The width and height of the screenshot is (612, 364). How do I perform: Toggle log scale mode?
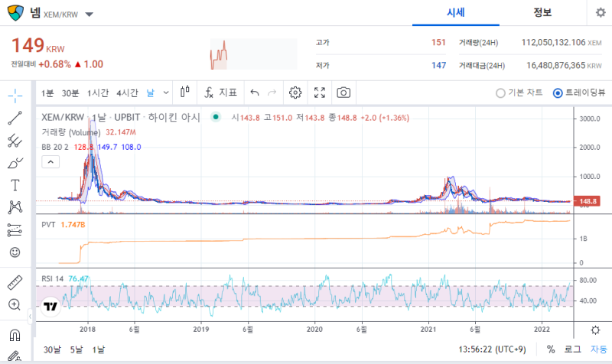point(572,349)
